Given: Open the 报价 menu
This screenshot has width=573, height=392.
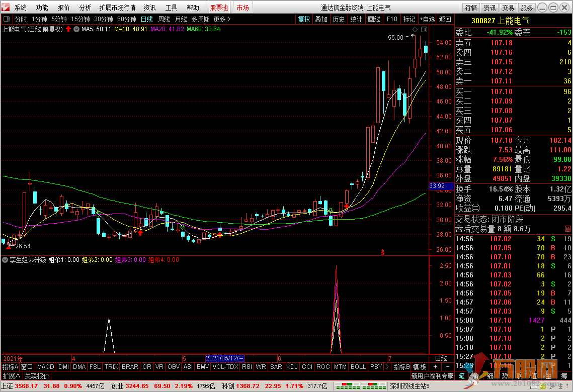Looking at the screenshot, I should 63,8.
